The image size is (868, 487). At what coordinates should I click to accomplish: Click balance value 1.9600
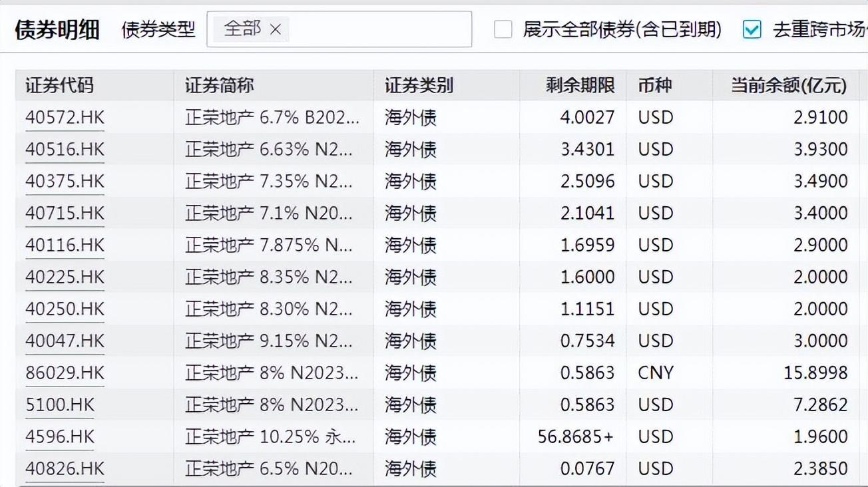(821, 437)
